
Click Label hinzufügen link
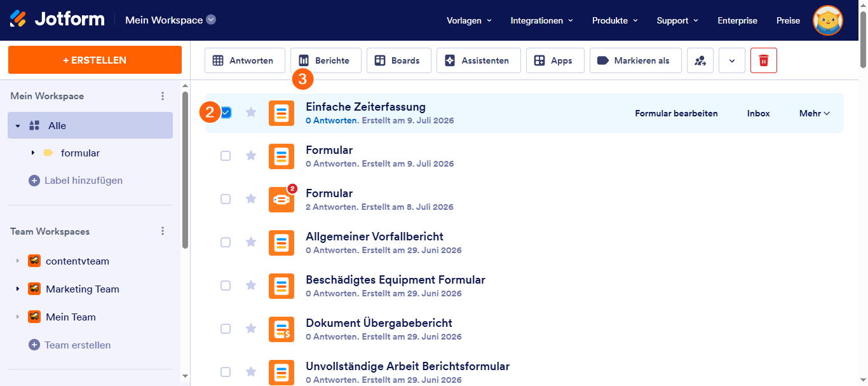coord(83,181)
